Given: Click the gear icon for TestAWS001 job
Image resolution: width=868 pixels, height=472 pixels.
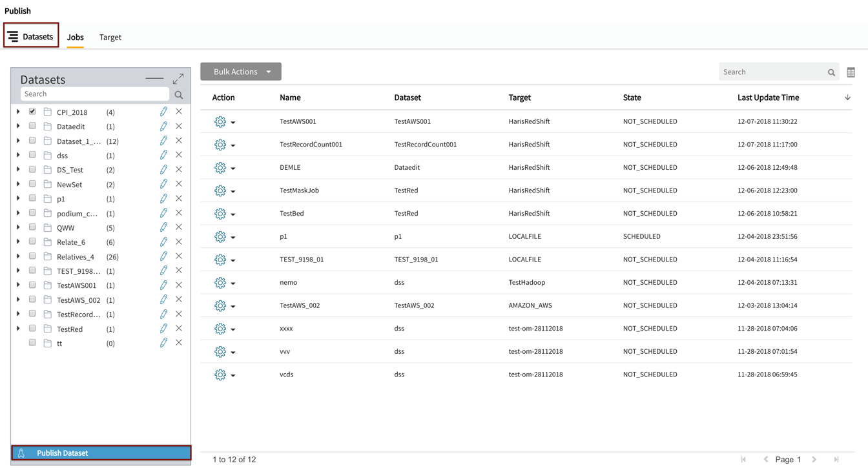Looking at the screenshot, I should (x=220, y=121).
